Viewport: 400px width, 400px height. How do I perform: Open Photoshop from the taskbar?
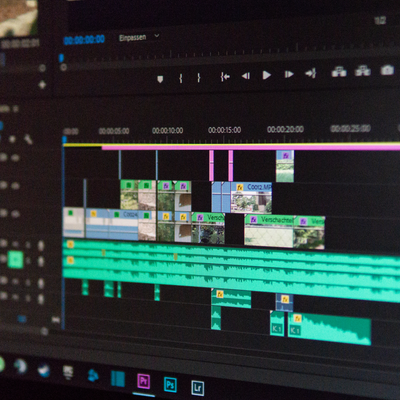click(x=170, y=385)
